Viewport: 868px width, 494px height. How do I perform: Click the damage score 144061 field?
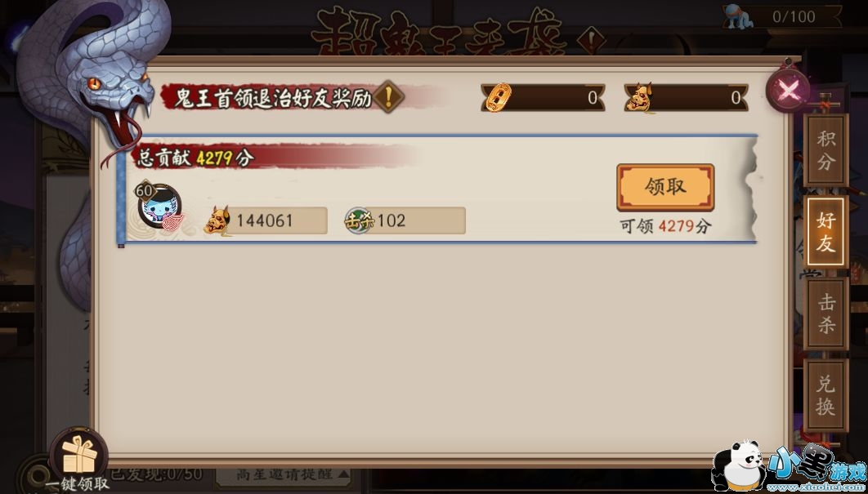(x=265, y=220)
